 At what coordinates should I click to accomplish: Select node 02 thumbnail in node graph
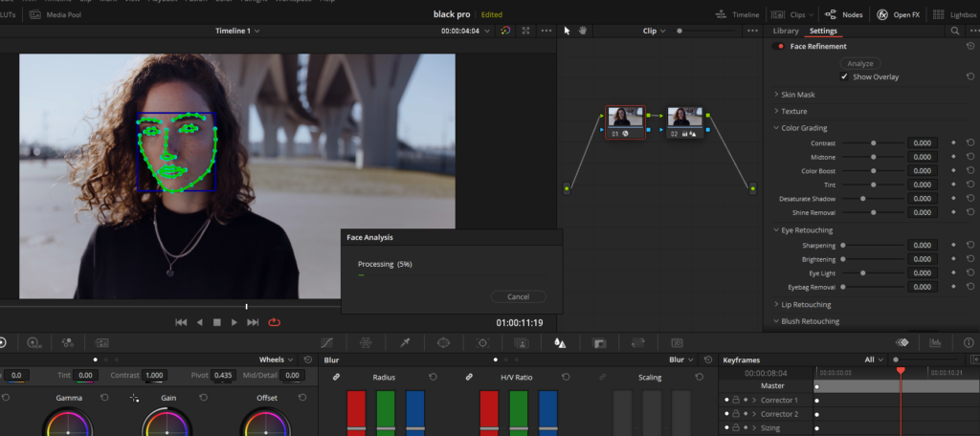point(684,118)
